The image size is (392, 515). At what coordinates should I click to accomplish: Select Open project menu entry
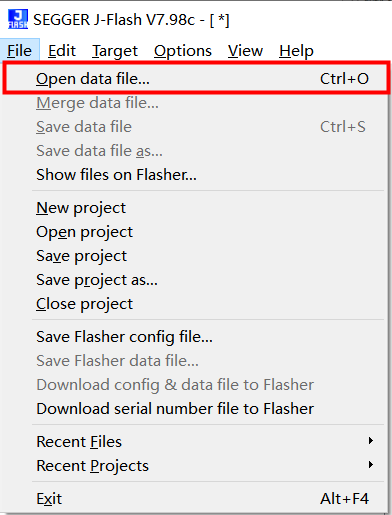pos(196,232)
